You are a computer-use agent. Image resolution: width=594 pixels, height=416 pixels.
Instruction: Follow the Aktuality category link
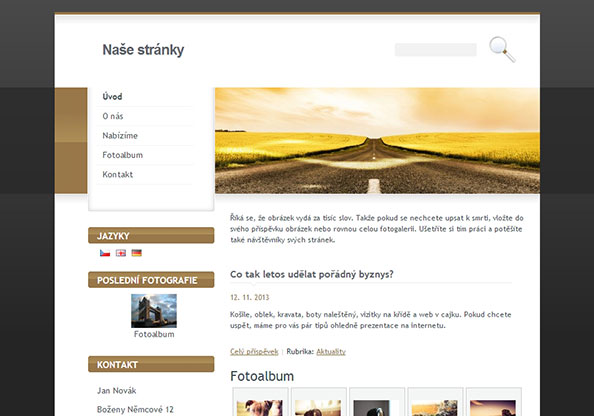331,352
